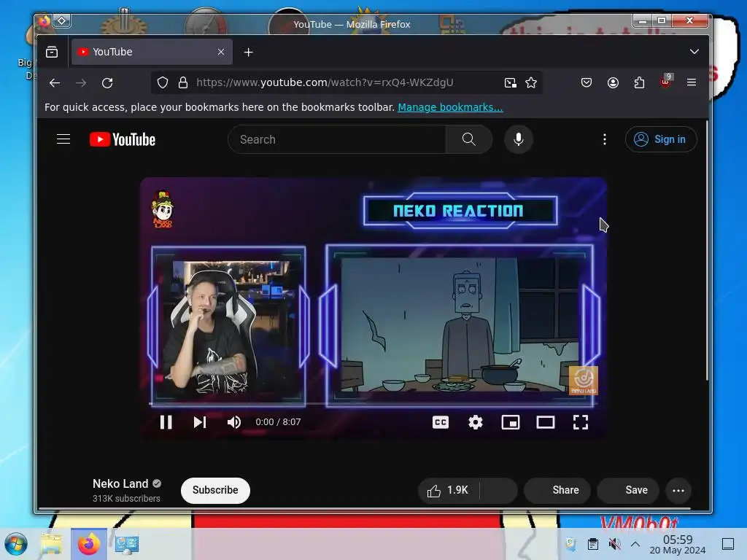Open a new tab
Image resolution: width=747 pixels, height=560 pixels.
pyautogui.click(x=248, y=52)
